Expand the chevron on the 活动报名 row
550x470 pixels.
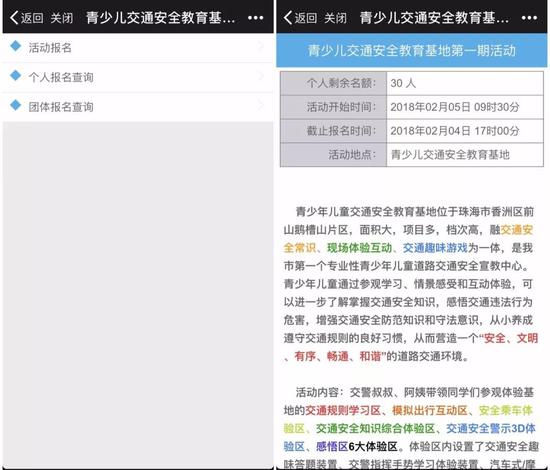click(x=261, y=46)
